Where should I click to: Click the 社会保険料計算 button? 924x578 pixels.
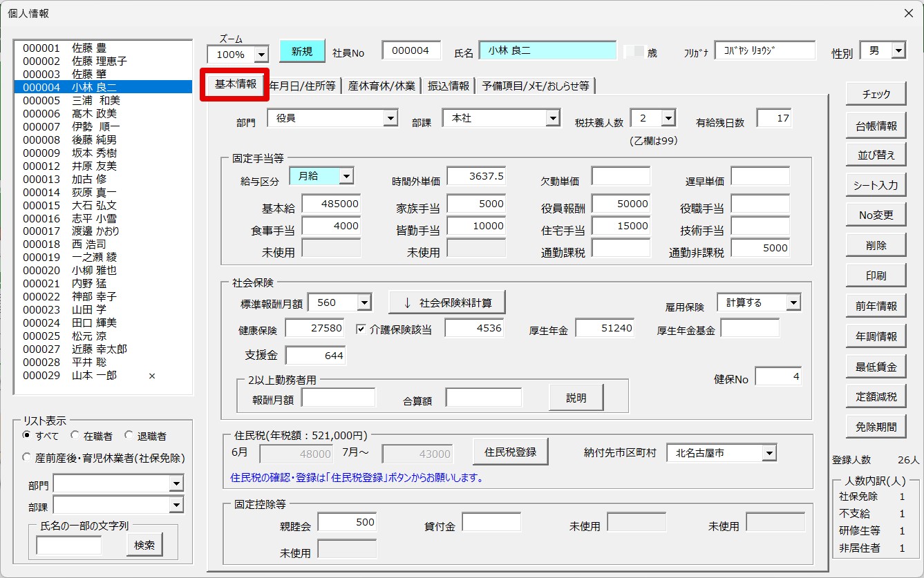click(446, 302)
